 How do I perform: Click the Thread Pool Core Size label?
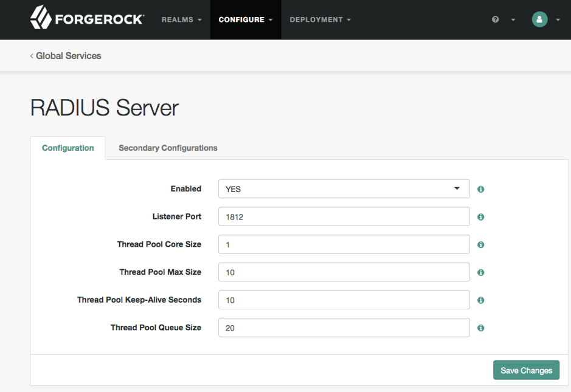click(x=159, y=244)
